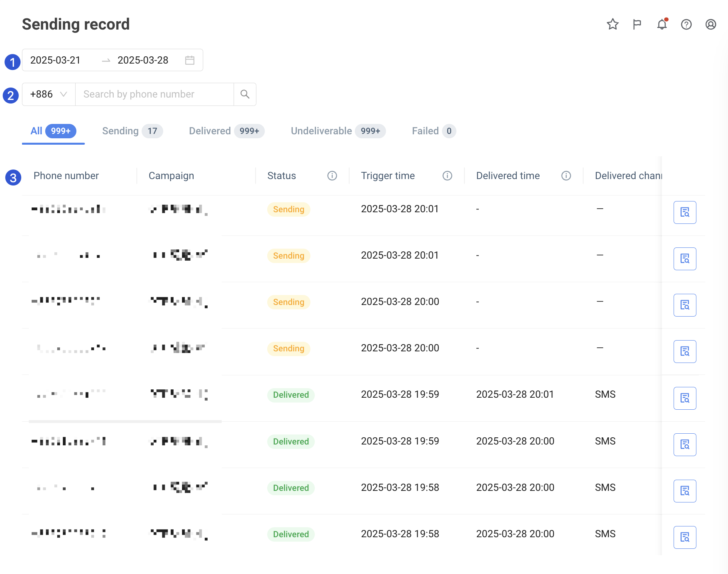728x574 pixels.
Task: View details of last 19:58 Delivered row
Action: point(685,537)
